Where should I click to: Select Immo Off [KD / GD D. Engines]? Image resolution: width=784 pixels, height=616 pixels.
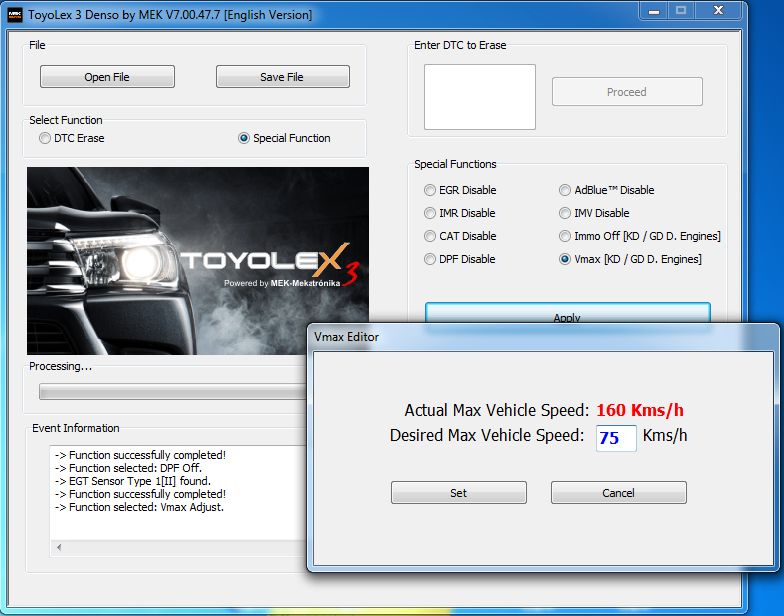tap(565, 236)
